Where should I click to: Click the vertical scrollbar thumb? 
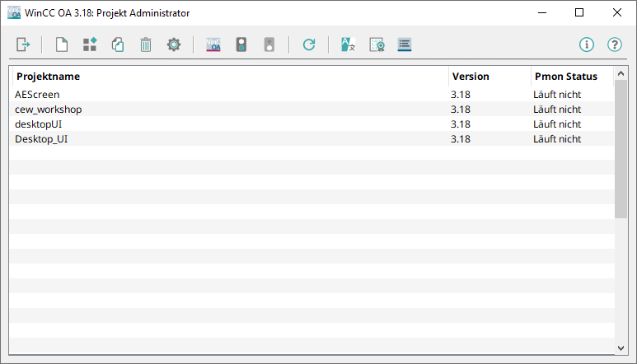[x=621, y=149]
